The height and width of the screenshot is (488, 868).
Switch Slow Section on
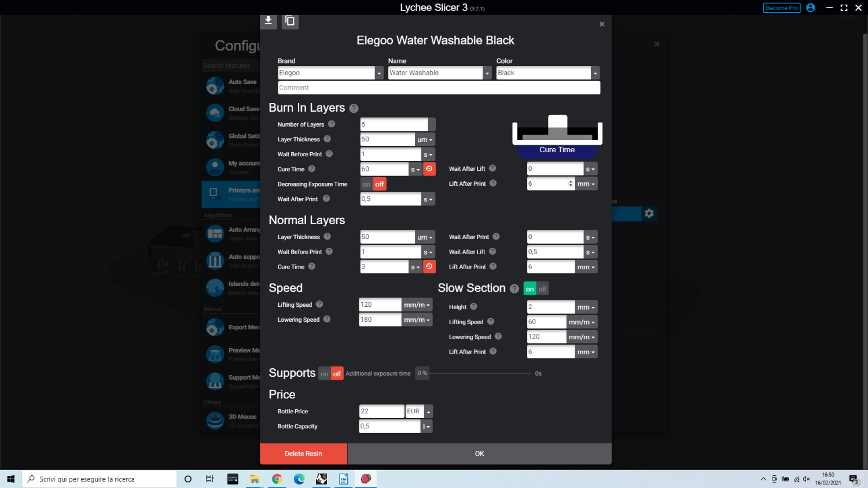click(x=530, y=289)
